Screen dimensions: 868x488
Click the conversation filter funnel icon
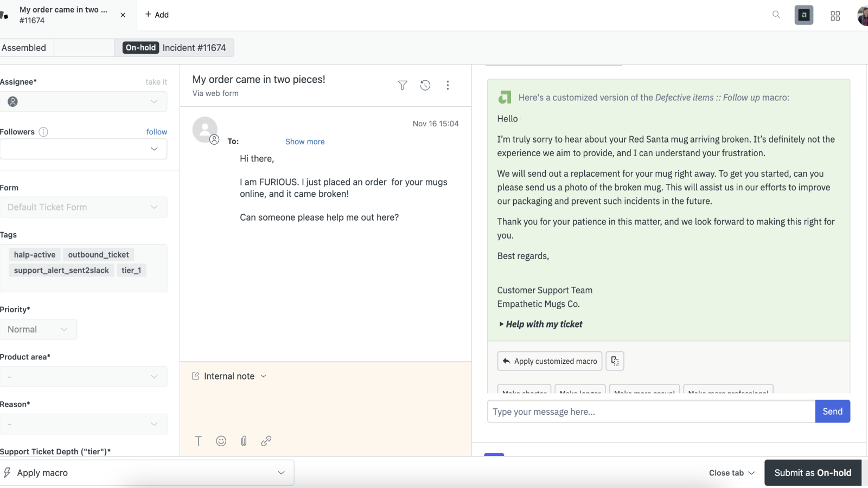[x=403, y=85]
